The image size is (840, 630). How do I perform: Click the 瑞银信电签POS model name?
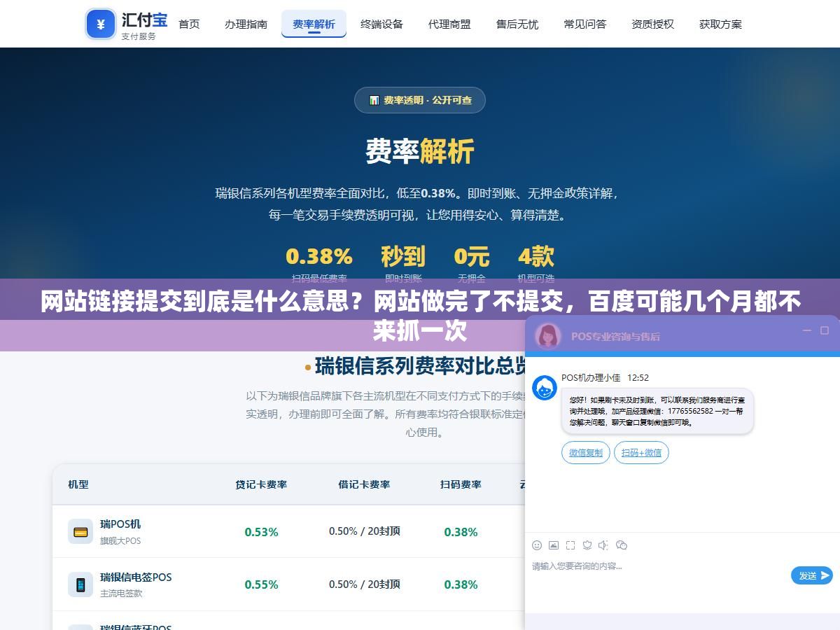tap(136, 577)
